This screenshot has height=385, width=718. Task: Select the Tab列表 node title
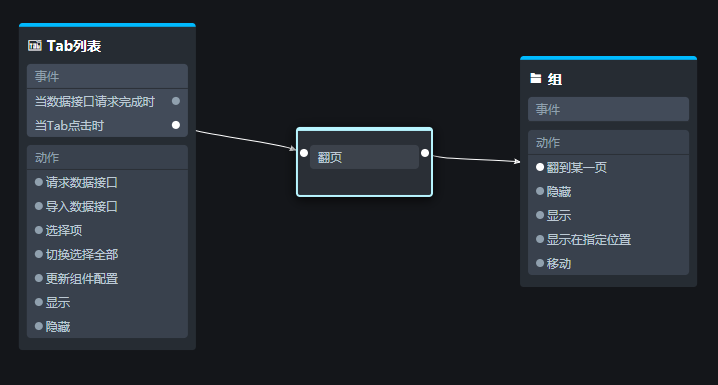pyautogui.click(x=74, y=46)
